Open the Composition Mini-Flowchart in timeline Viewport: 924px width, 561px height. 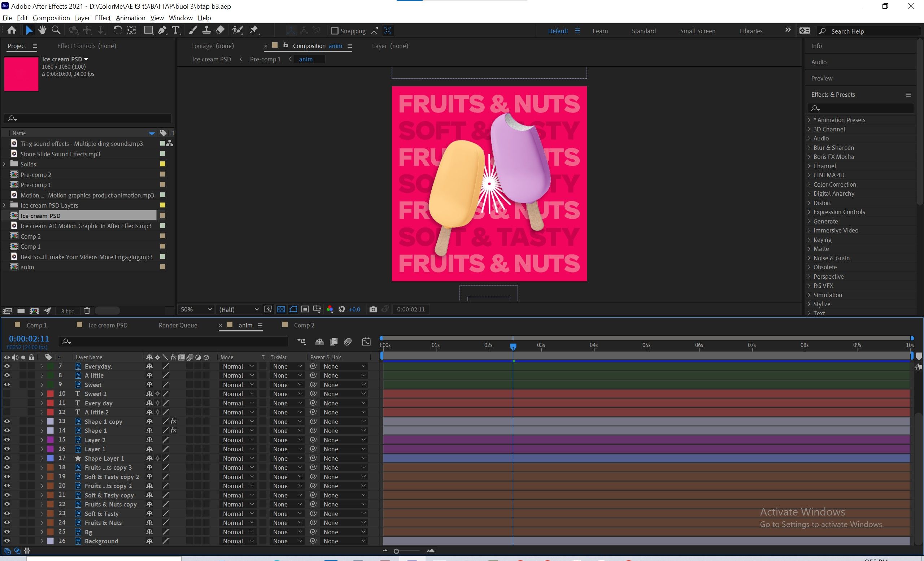pyautogui.click(x=301, y=342)
